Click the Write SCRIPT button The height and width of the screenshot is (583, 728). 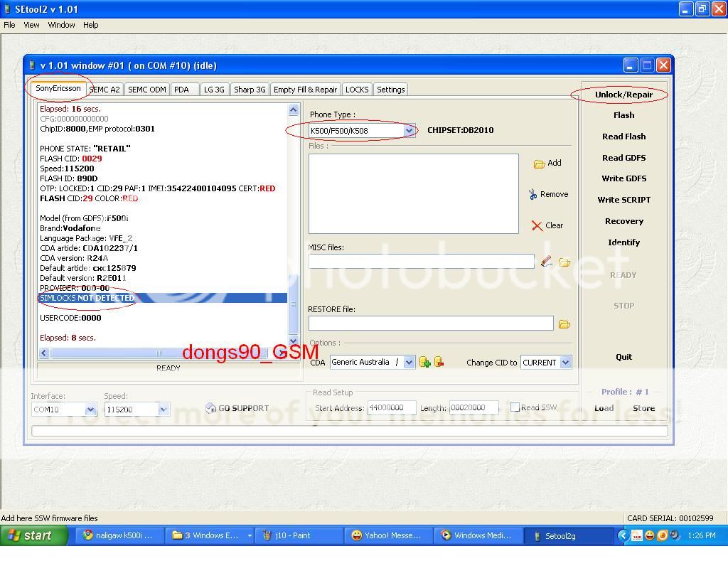point(623,200)
